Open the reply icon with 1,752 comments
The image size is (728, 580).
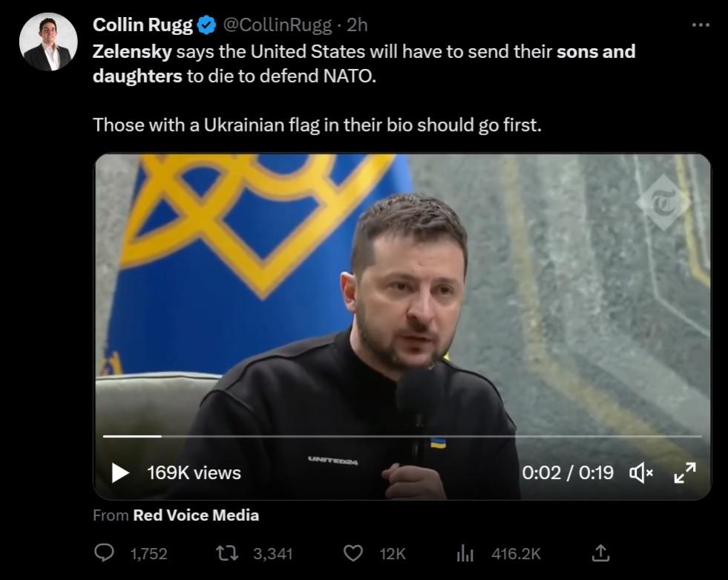104,553
